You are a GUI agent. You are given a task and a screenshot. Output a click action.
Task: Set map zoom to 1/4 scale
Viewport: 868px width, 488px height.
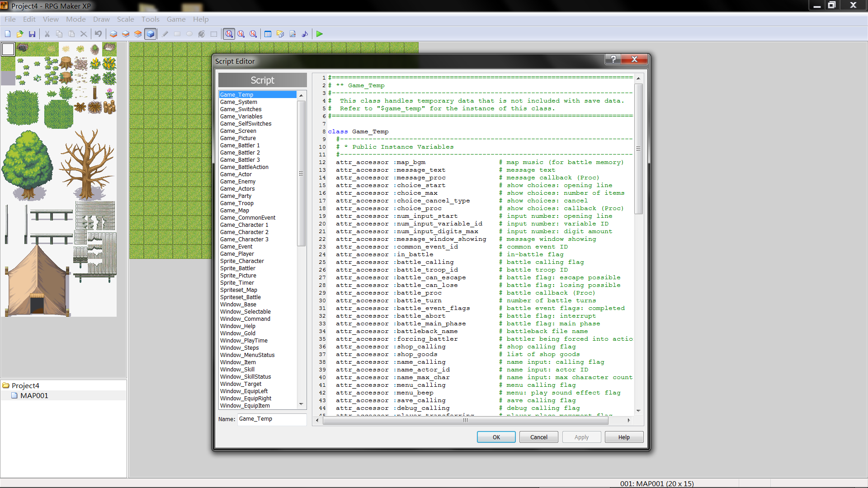click(x=253, y=34)
